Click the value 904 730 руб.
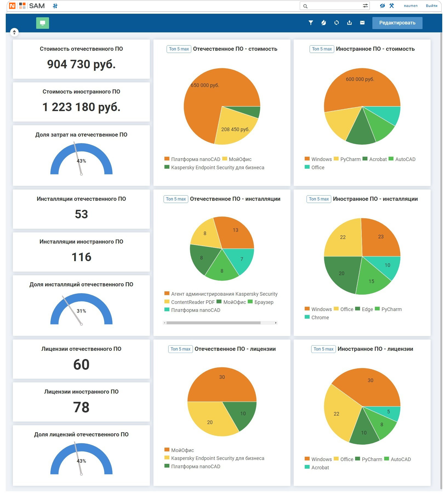Image resolution: width=448 pixels, height=497 pixels. 81,64
